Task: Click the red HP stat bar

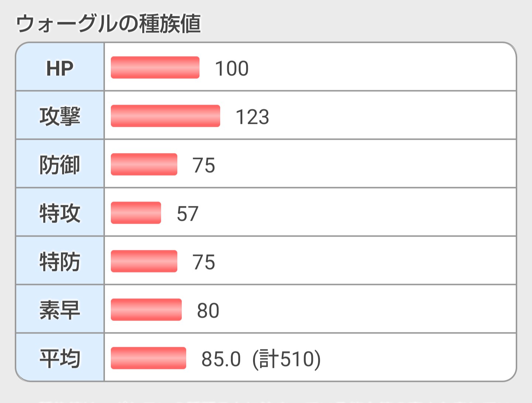Action: (x=155, y=68)
